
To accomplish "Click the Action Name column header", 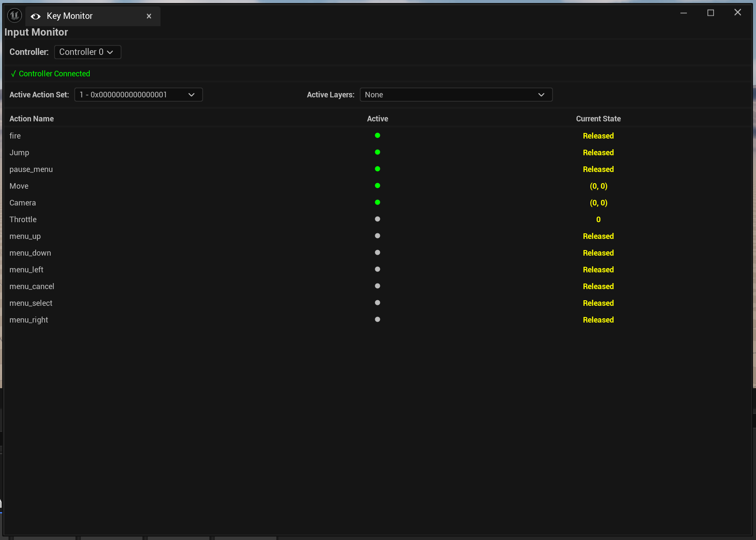I will pyautogui.click(x=31, y=118).
